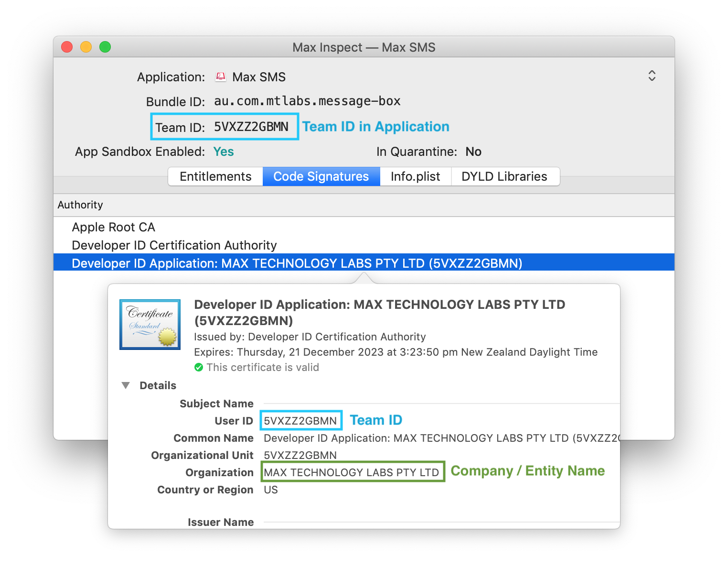Click the Team ID value in application info

251,127
